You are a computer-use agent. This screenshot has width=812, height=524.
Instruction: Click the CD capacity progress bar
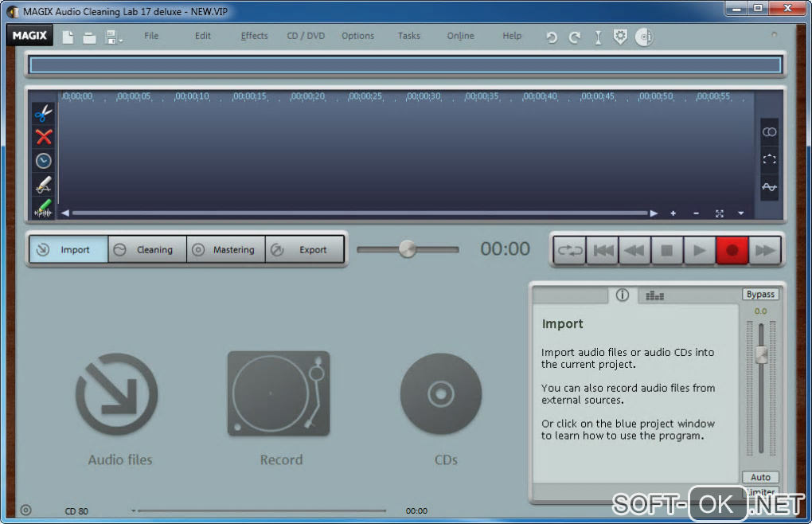pos(262,510)
